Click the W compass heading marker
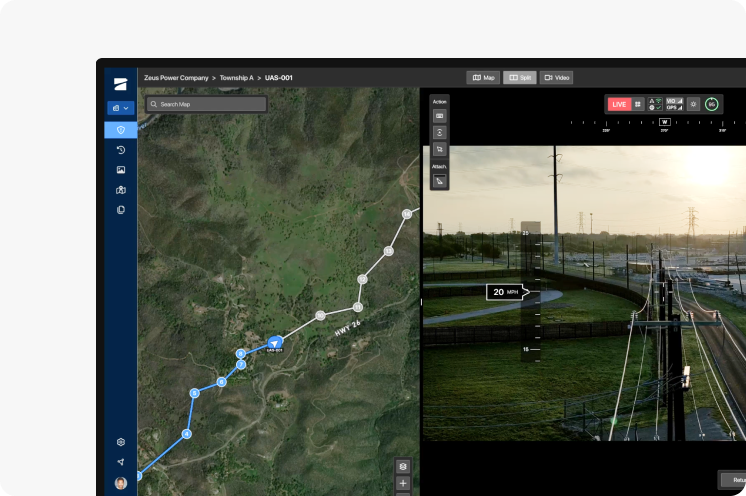Screen dimensions: 746x496 (x=664, y=122)
